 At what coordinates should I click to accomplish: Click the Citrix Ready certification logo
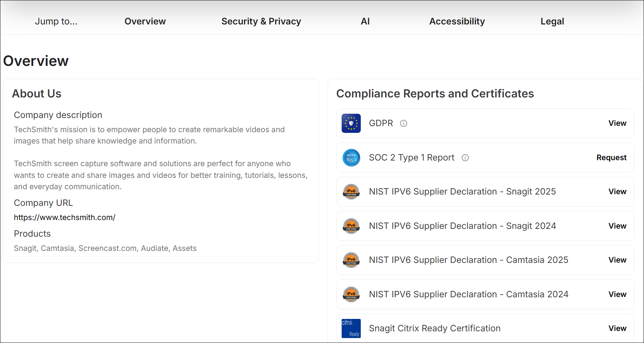pyautogui.click(x=351, y=328)
